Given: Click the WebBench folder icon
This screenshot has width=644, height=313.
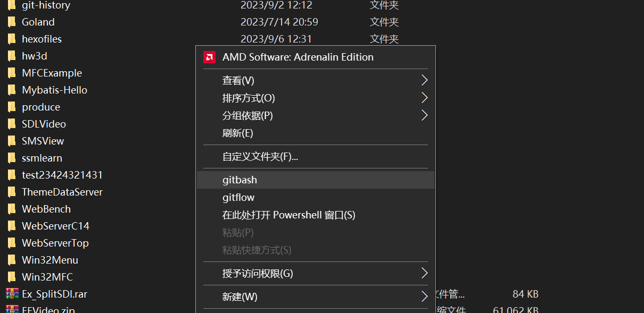Looking at the screenshot, I should 12,209.
